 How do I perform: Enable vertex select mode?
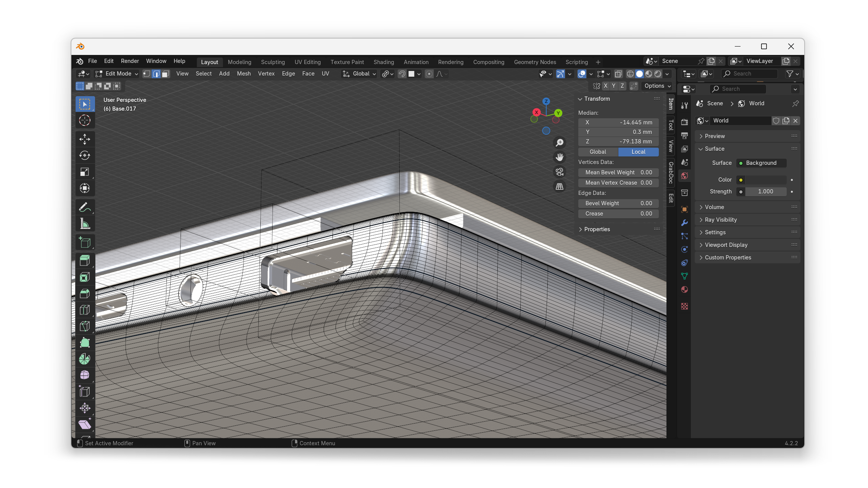(147, 74)
